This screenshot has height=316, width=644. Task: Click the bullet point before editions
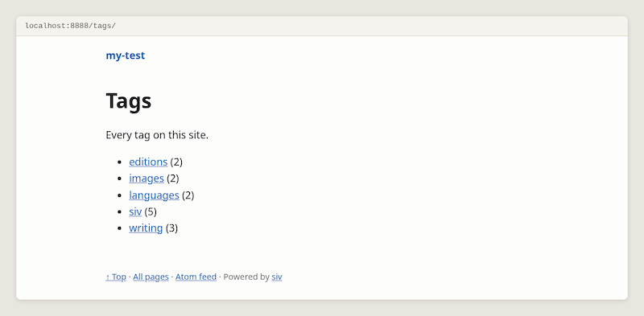119,162
